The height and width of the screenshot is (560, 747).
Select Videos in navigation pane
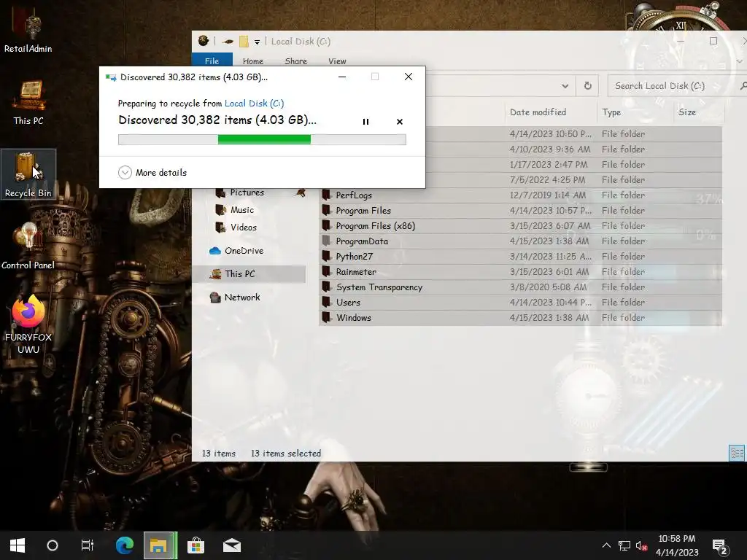click(244, 227)
